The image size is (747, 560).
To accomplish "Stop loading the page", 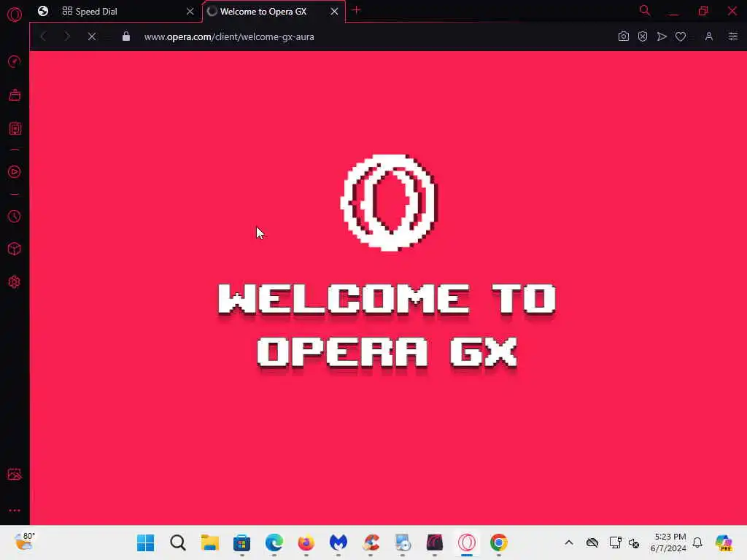I will (x=92, y=36).
